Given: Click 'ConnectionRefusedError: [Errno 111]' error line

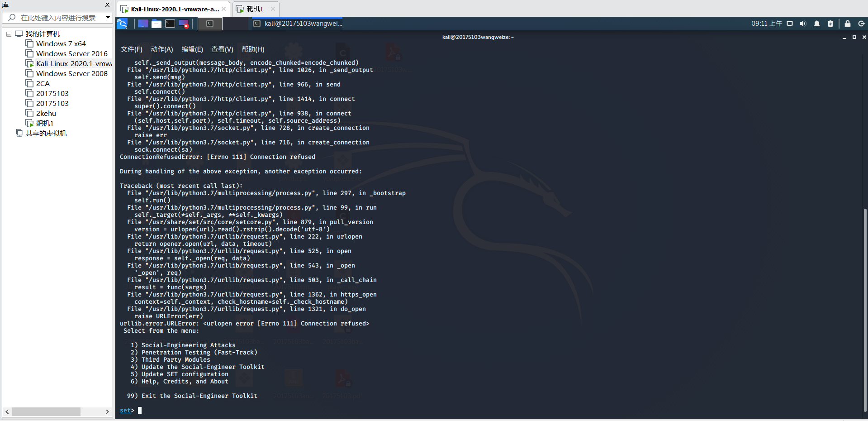Looking at the screenshot, I should [218, 157].
